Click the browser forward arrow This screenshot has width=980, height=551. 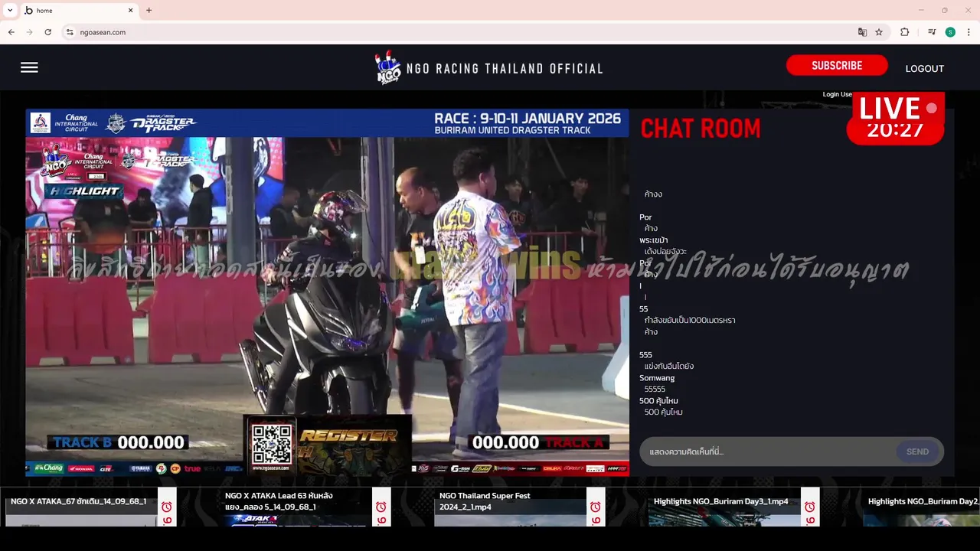29,32
